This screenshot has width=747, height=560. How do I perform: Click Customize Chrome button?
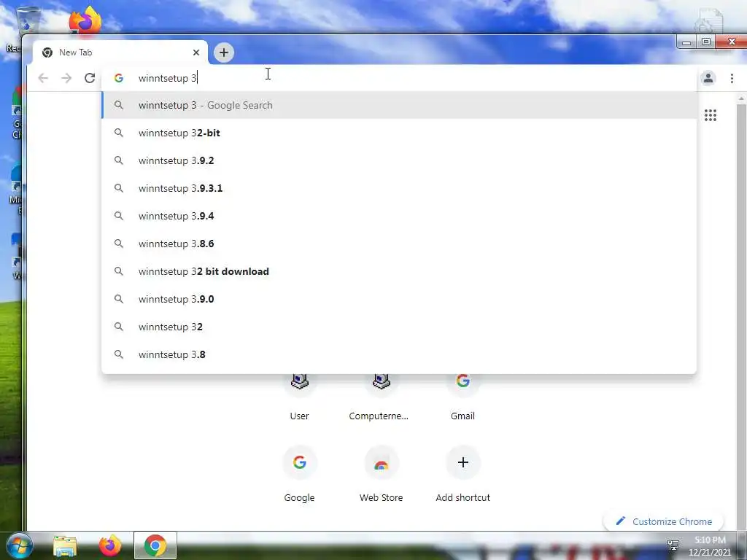click(663, 521)
